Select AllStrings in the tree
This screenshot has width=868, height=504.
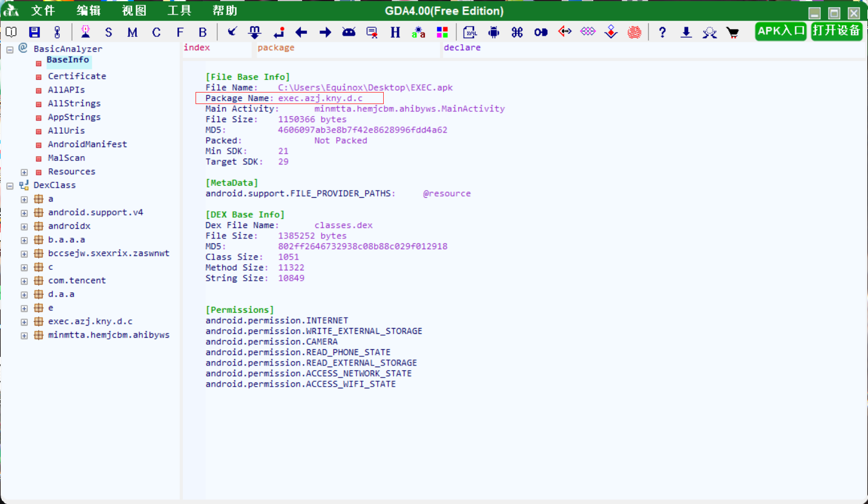coord(74,103)
